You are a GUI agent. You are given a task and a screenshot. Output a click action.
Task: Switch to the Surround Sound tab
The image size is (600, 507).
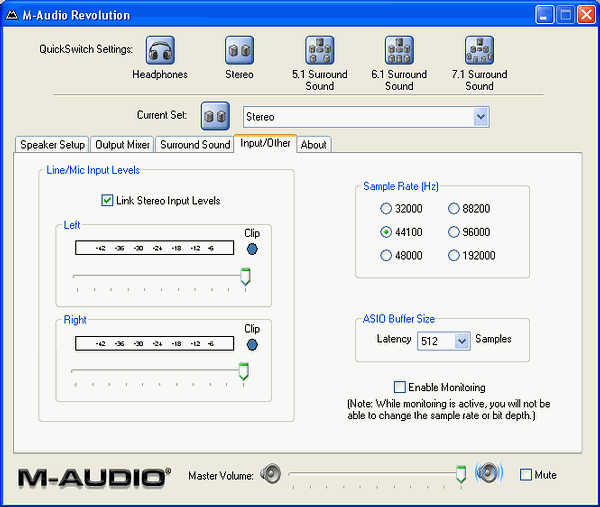(x=195, y=145)
